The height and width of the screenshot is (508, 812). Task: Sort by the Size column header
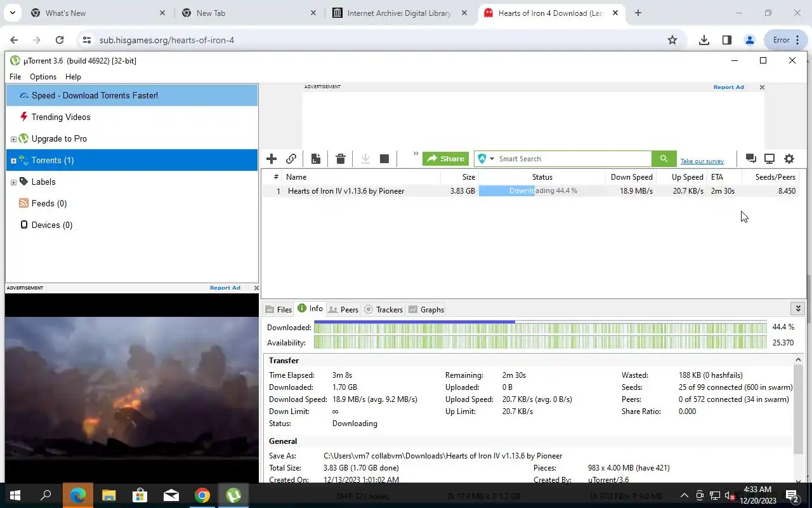459,177
